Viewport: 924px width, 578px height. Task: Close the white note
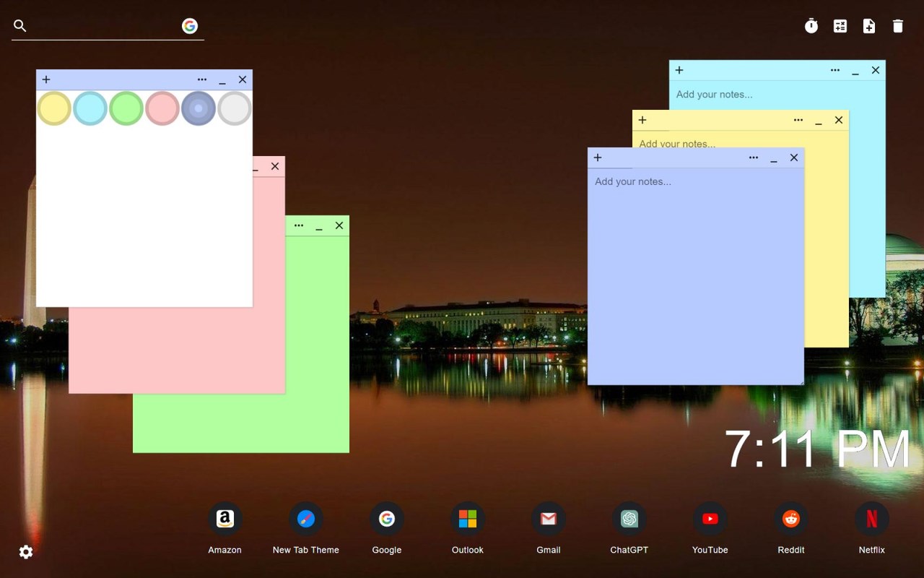coord(243,79)
